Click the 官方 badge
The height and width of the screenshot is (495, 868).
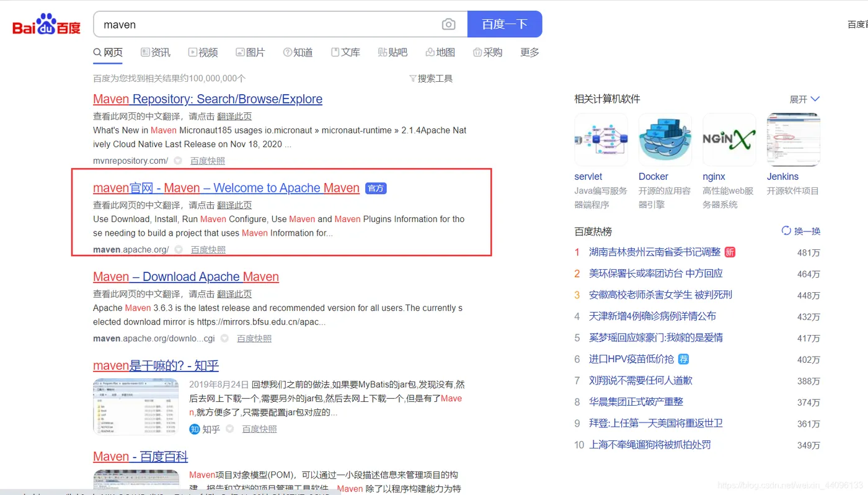point(376,188)
